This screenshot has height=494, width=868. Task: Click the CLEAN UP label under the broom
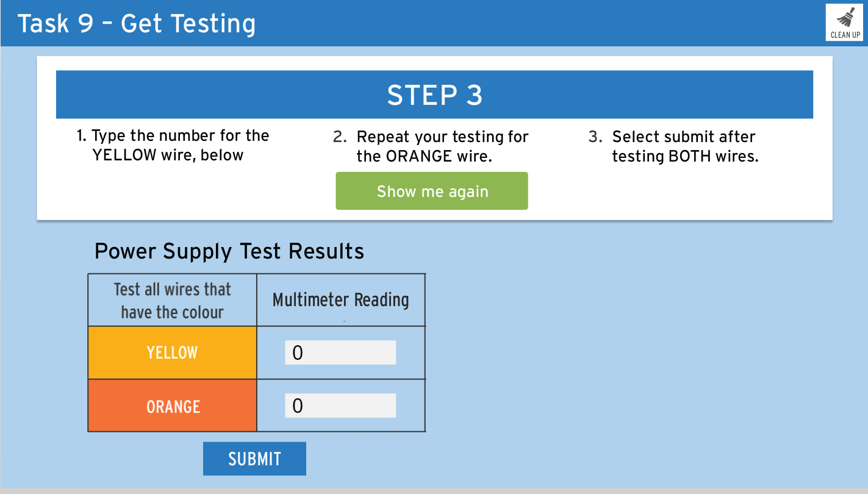845,35
